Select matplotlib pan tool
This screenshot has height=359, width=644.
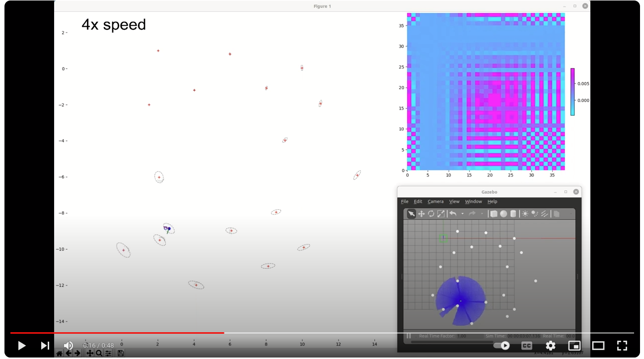click(x=90, y=354)
